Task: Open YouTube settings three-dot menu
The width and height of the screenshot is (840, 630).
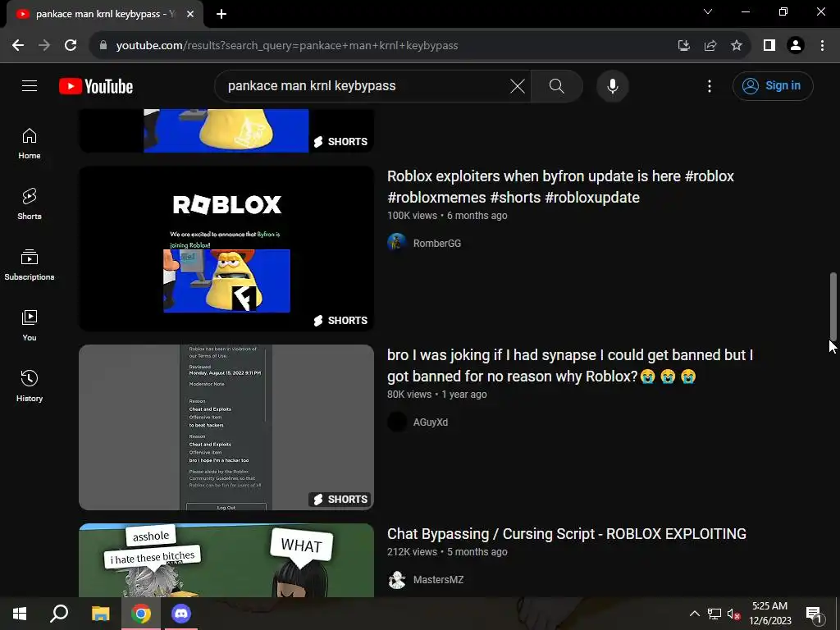Action: pos(710,85)
